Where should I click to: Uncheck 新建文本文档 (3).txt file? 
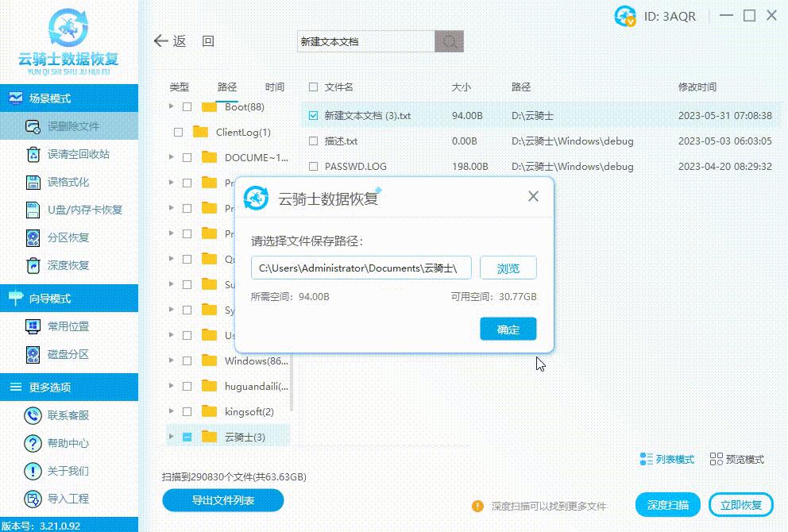click(x=312, y=115)
